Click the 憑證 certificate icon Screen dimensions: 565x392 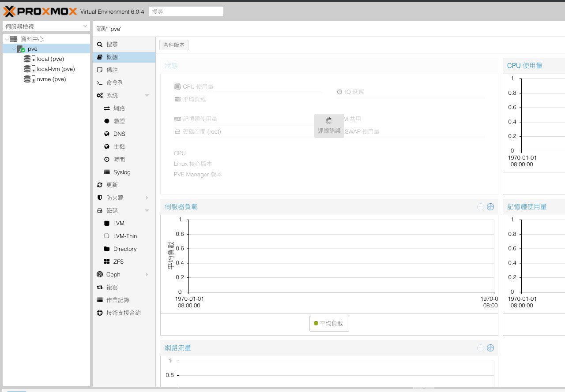click(x=107, y=121)
